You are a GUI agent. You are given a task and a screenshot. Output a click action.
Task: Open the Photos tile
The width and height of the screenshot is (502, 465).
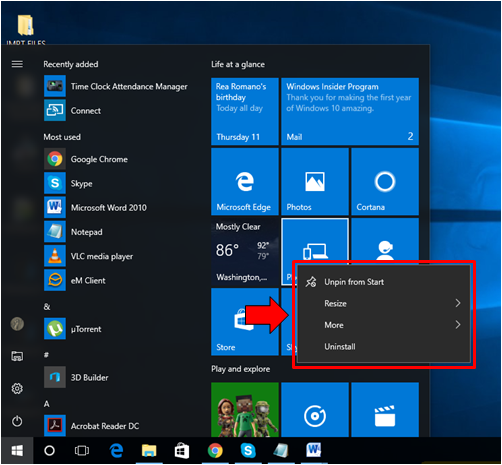(315, 182)
